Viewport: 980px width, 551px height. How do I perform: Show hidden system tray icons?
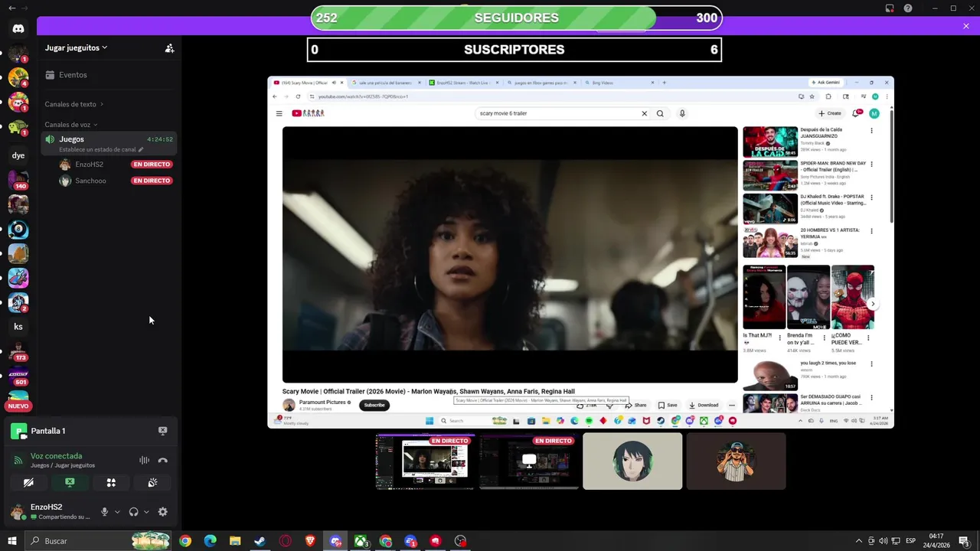point(859,541)
